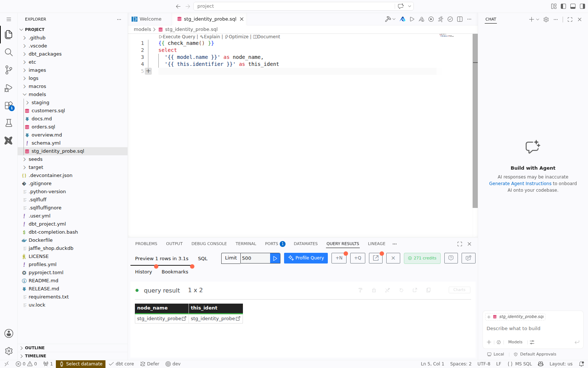Viewport: 588px width, 368px height.
Task: Click the Describe what to build input
Action: click(x=533, y=329)
